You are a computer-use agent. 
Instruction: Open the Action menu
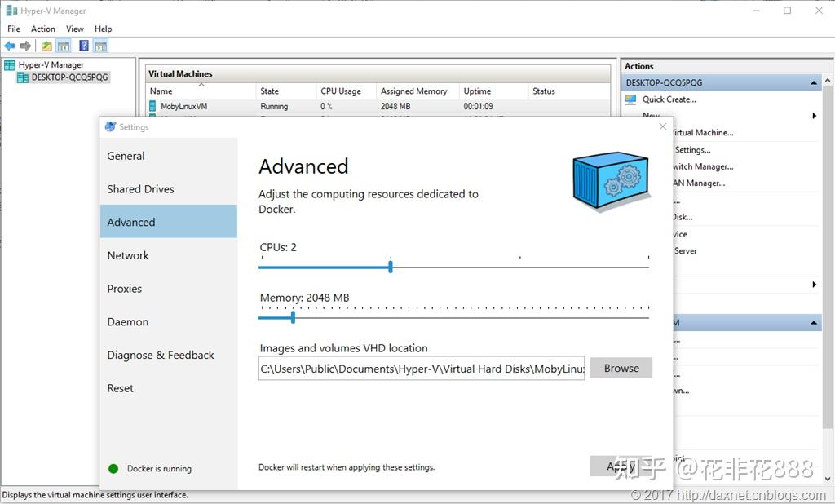coord(42,29)
